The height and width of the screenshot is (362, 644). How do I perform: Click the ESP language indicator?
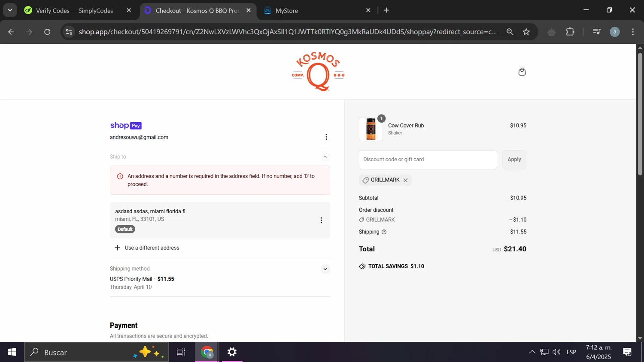tap(571, 352)
